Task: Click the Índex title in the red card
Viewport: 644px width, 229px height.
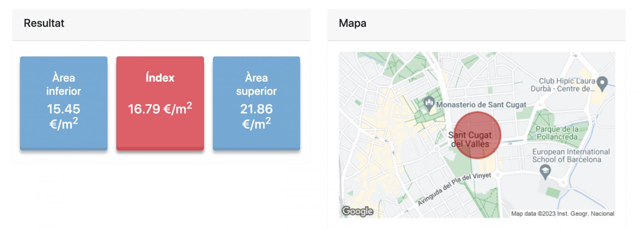Action: point(160,78)
